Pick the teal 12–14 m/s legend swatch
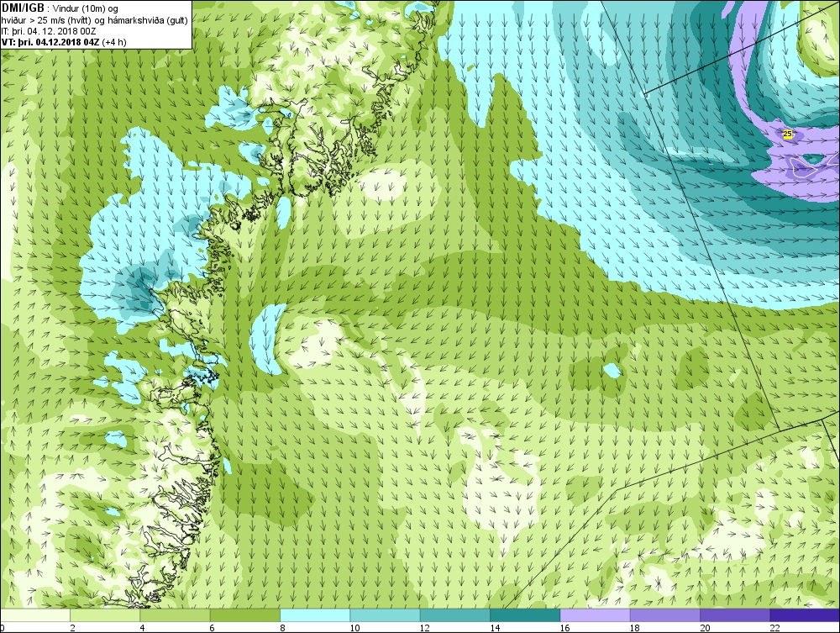The image size is (840, 633). coord(454,615)
